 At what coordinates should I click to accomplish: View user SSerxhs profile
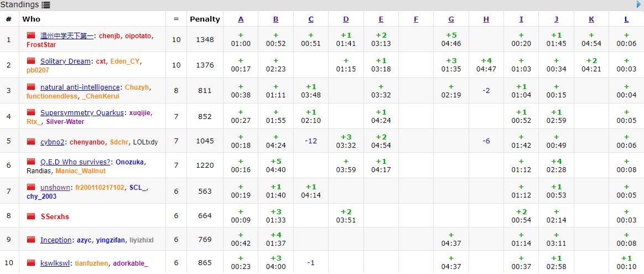pos(55,216)
